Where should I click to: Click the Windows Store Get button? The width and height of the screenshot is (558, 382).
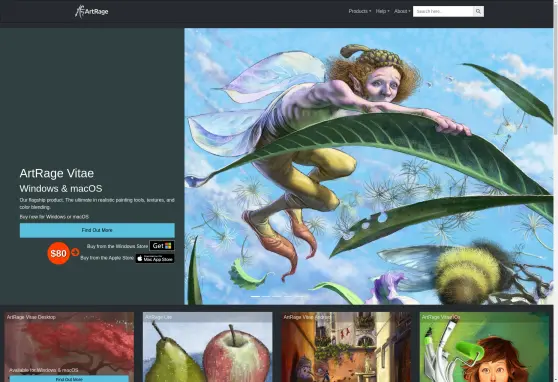(162, 246)
